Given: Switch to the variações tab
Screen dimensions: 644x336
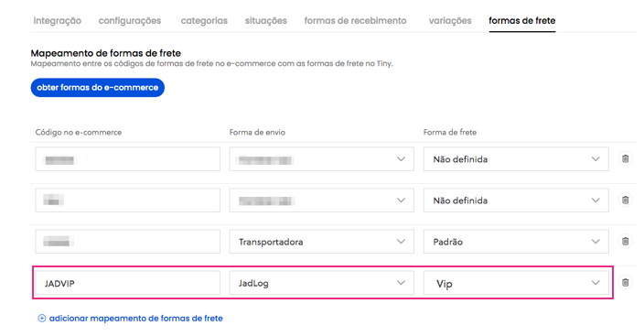Looking at the screenshot, I should tap(450, 20).
